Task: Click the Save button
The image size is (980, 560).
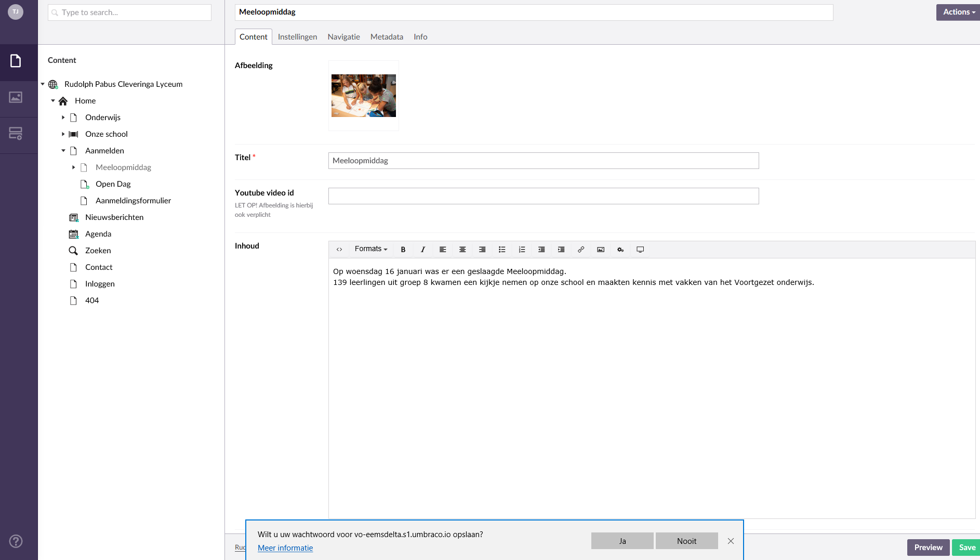Action: (x=966, y=548)
